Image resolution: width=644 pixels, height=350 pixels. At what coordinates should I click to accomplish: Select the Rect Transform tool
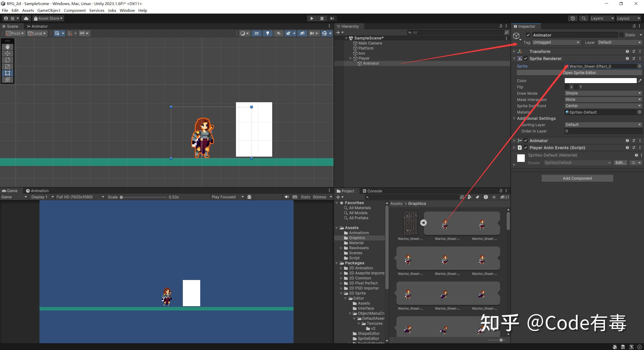click(x=8, y=73)
